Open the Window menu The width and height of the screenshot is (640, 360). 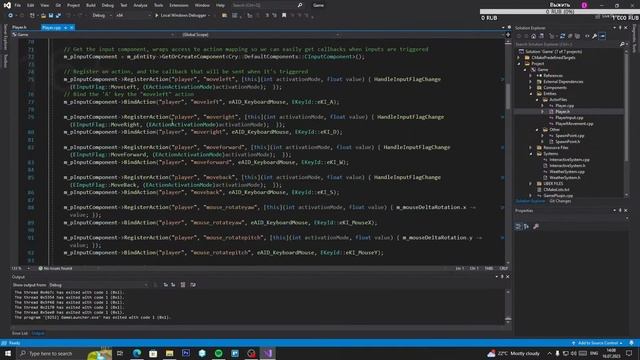click(202, 5)
